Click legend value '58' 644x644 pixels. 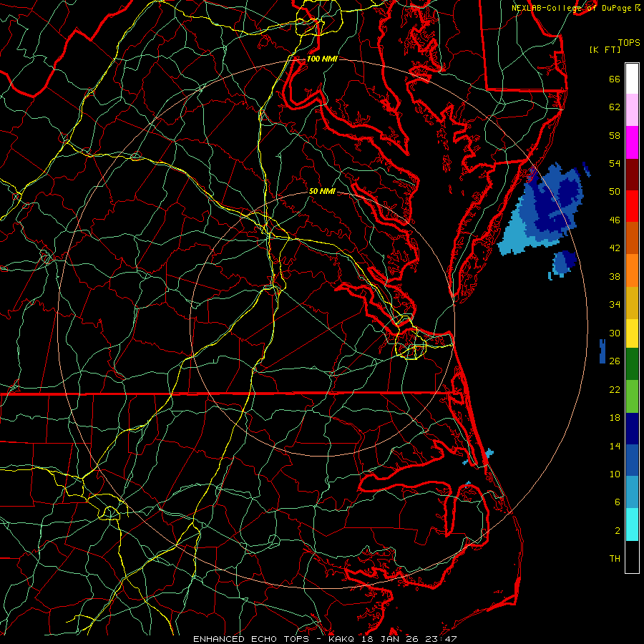coord(615,135)
